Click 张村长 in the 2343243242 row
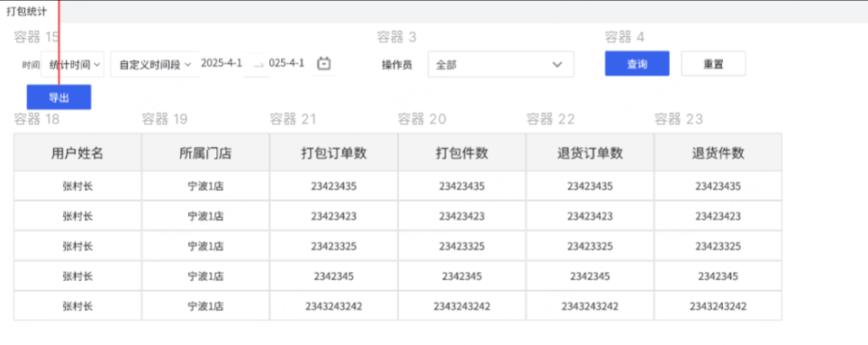The height and width of the screenshot is (345, 868). [x=77, y=305]
